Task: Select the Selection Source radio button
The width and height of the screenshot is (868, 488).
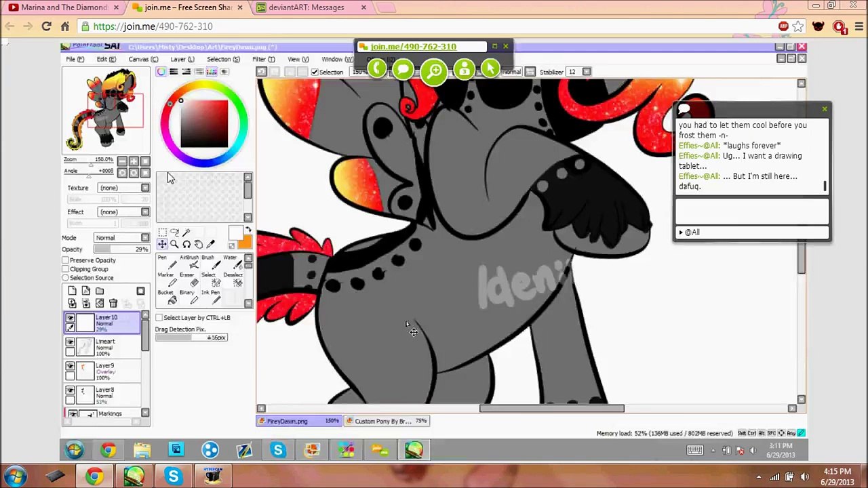Action: (x=66, y=278)
